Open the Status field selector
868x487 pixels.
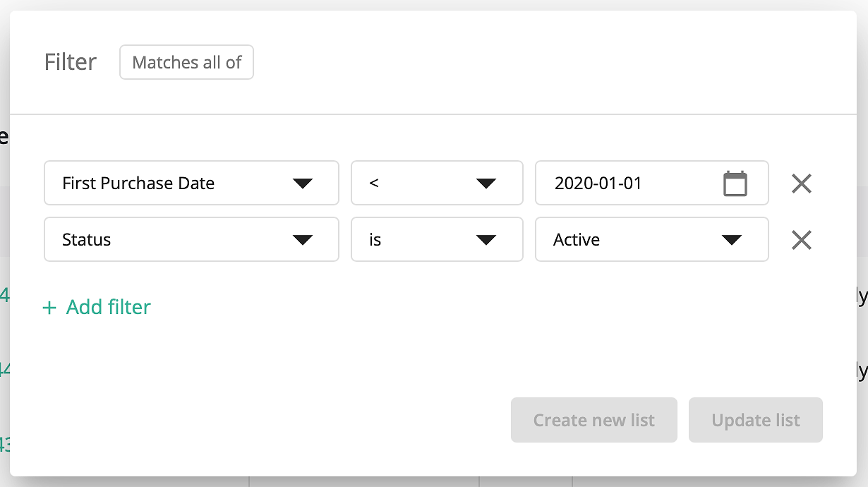[x=191, y=239]
